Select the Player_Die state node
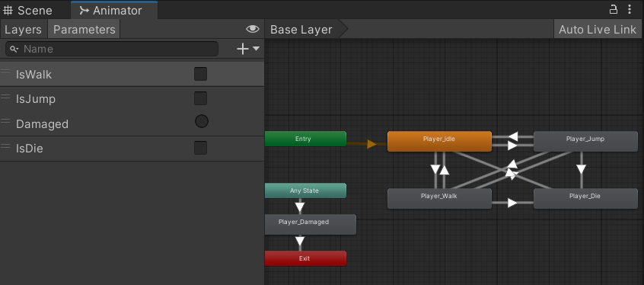 click(x=585, y=199)
